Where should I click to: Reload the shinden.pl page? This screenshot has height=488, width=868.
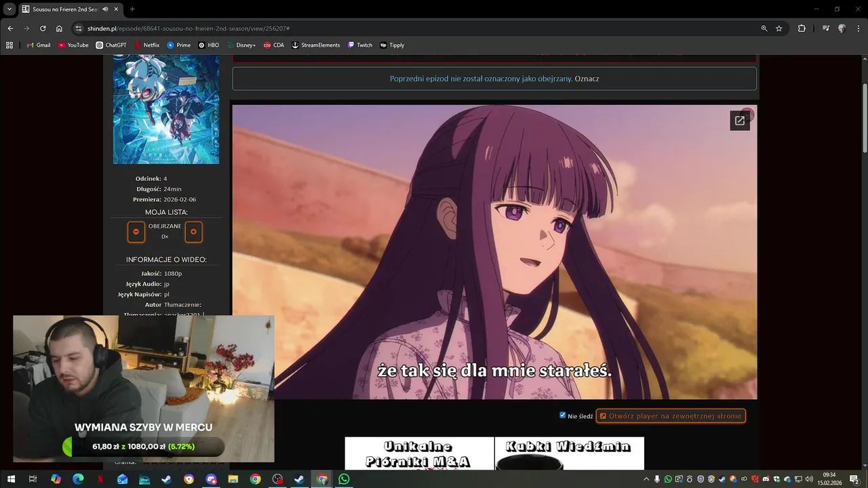(43, 28)
